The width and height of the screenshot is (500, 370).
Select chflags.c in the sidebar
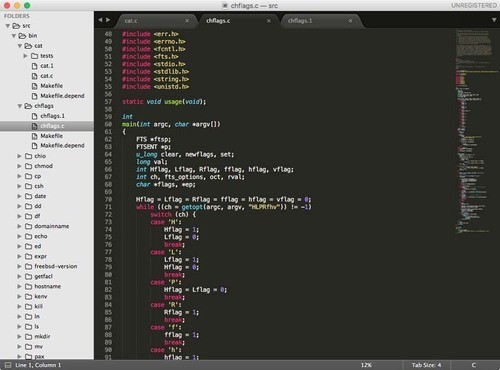[47, 126]
